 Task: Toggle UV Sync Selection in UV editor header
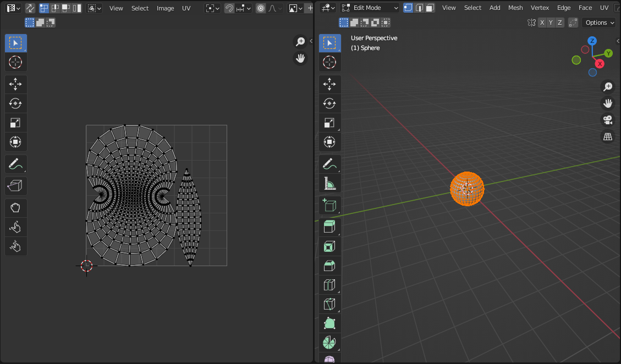pyautogui.click(x=30, y=8)
